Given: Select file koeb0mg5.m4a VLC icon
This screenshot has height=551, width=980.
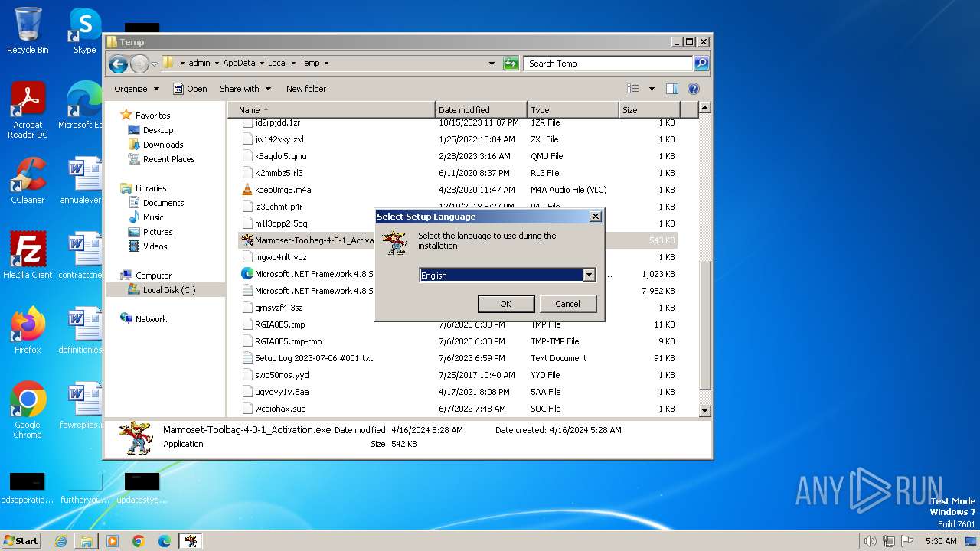Looking at the screenshot, I should [x=247, y=190].
